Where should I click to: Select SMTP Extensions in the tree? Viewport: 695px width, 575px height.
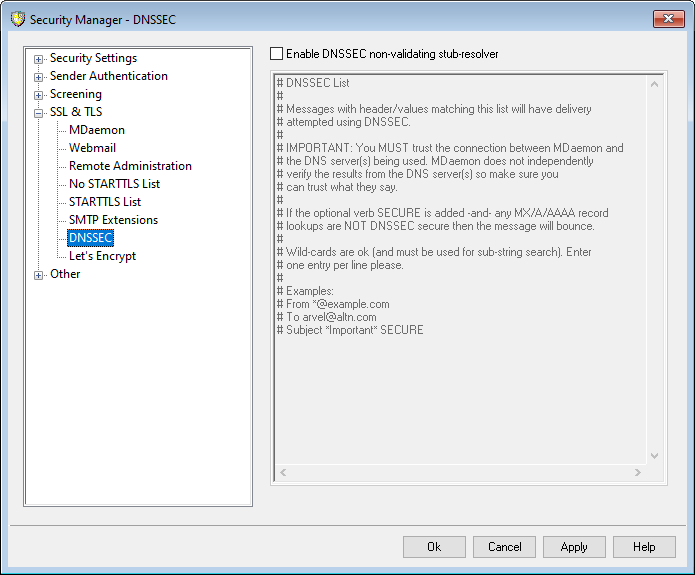click(x=113, y=220)
